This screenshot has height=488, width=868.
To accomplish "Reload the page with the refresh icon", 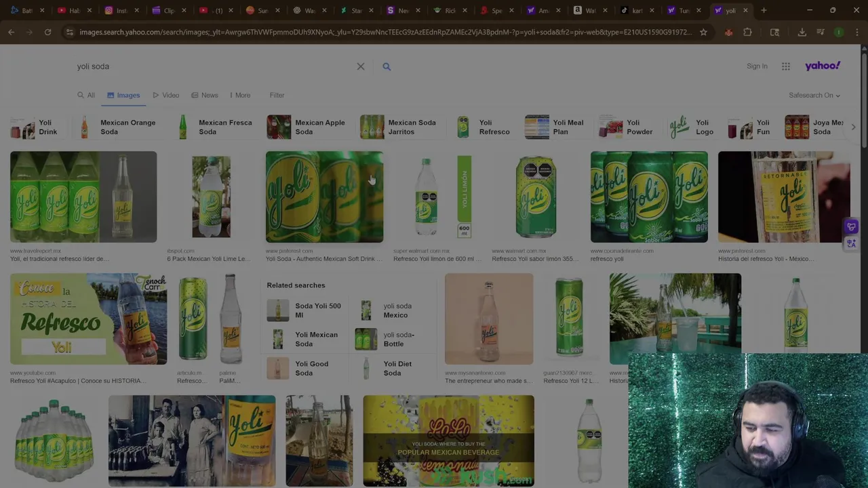I will tap(47, 32).
